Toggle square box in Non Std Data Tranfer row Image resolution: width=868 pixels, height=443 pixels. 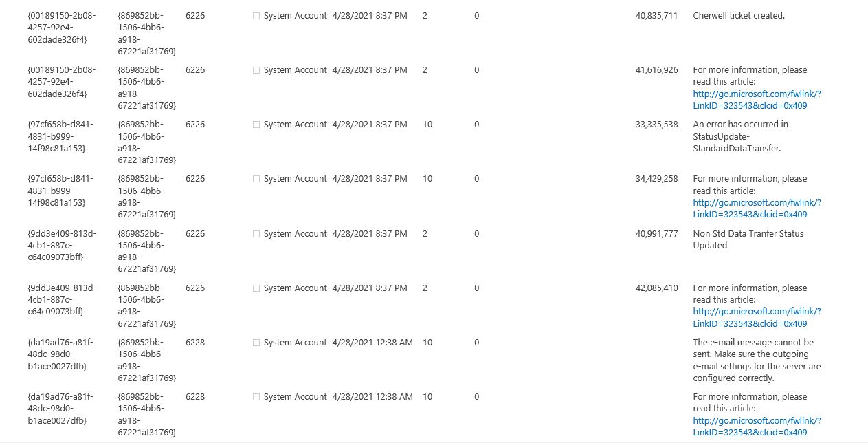(x=256, y=234)
